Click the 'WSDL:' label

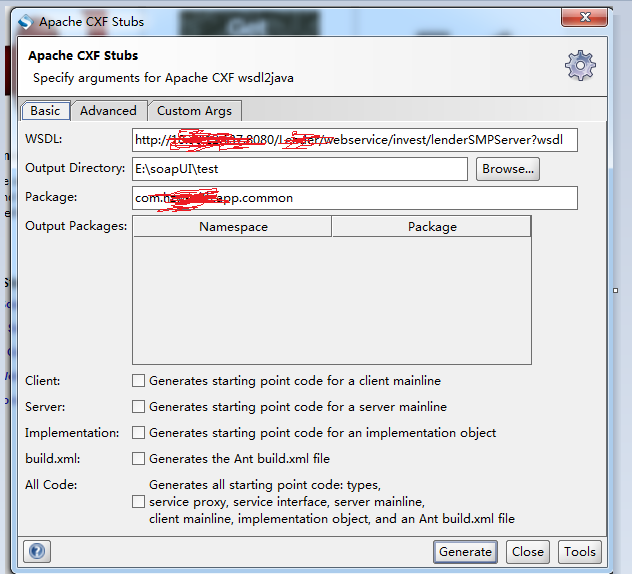click(x=44, y=139)
